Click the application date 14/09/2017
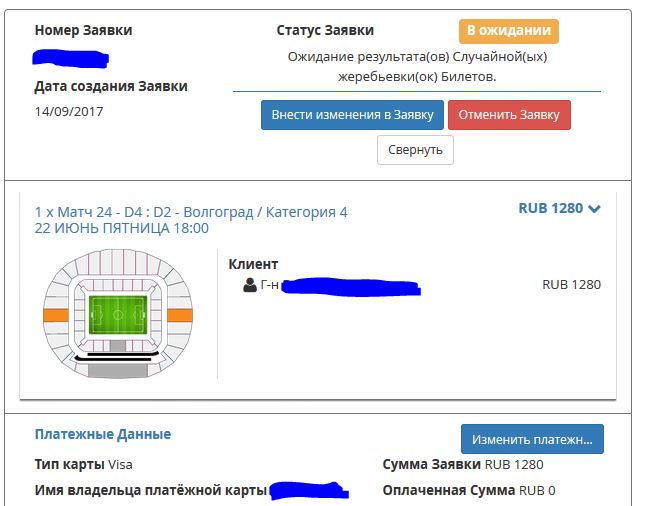Image resolution: width=672 pixels, height=506 pixels. [69, 111]
